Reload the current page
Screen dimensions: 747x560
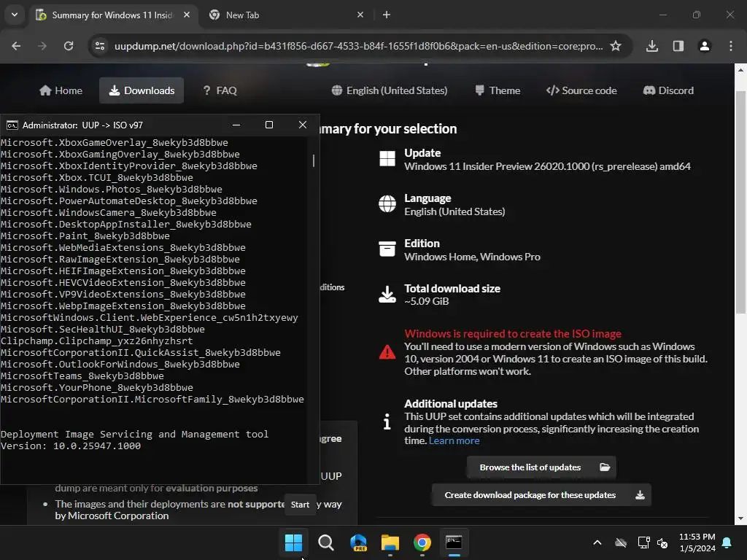pos(69,46)
